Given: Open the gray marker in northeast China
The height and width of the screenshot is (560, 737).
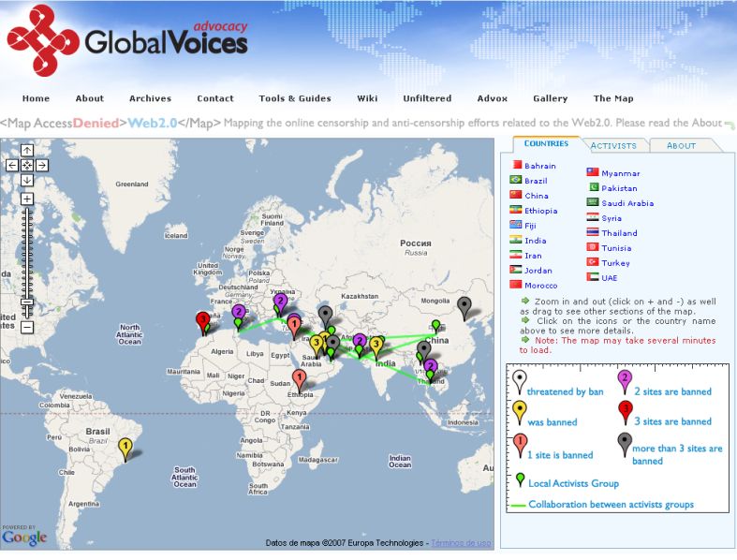Looking at the screenshot, I should (464, 304).
